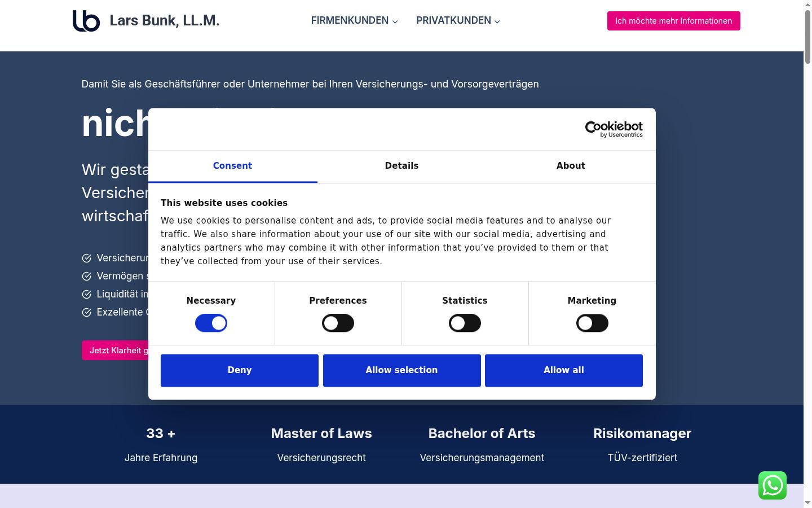
Task: Open the Lars Bunk, LL.M. home link
Action: point(165,21)
